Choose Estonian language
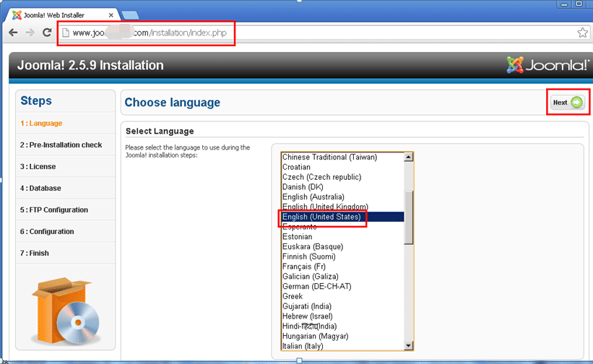The image size is (593, 364). click(x=342, y=237)
